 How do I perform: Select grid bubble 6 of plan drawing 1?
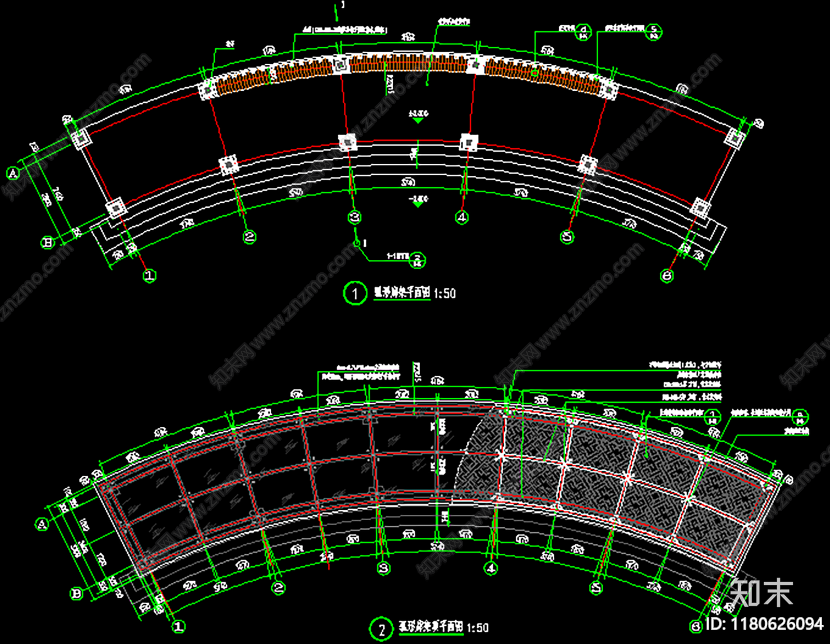click(667, 276)
